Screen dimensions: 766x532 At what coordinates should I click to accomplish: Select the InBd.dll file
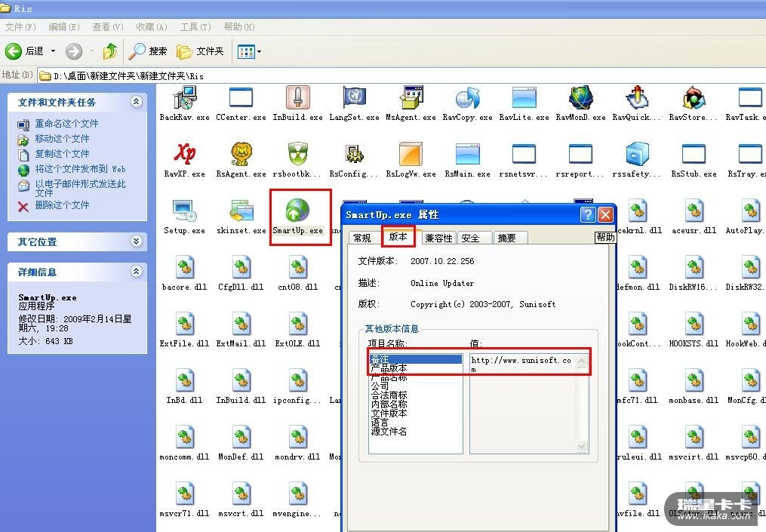pyautogui.click(x=185, y=380)
